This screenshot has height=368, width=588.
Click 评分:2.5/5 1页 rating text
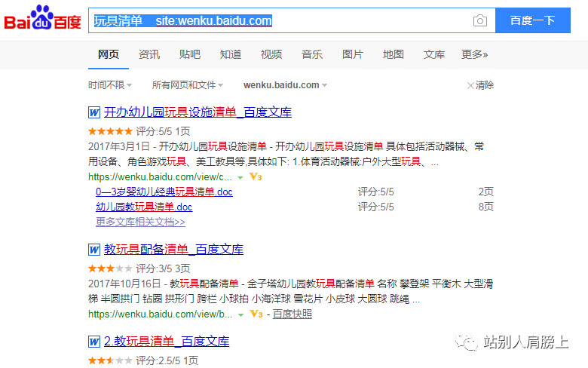pyautogui.click(x=167, y=360)
